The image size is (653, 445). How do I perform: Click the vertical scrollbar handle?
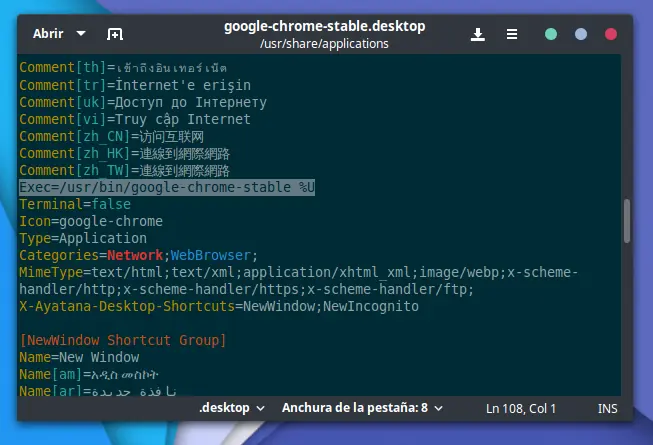tap(627, 221)
